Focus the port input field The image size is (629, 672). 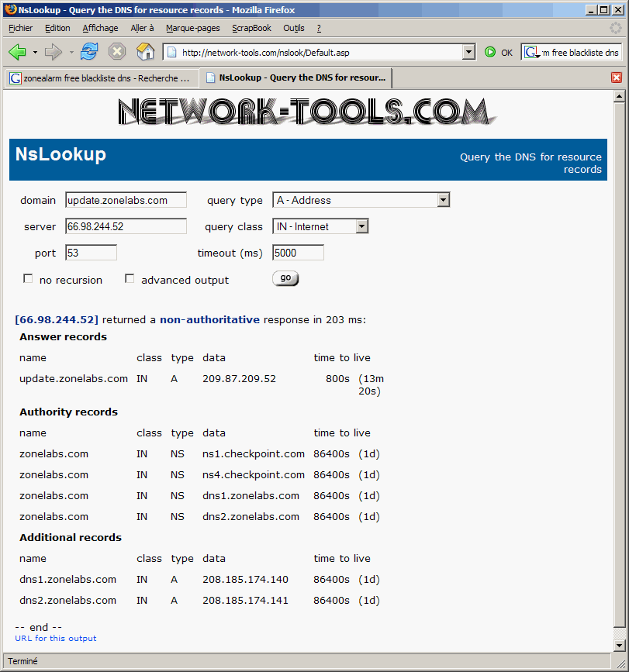tap(91, 253)
